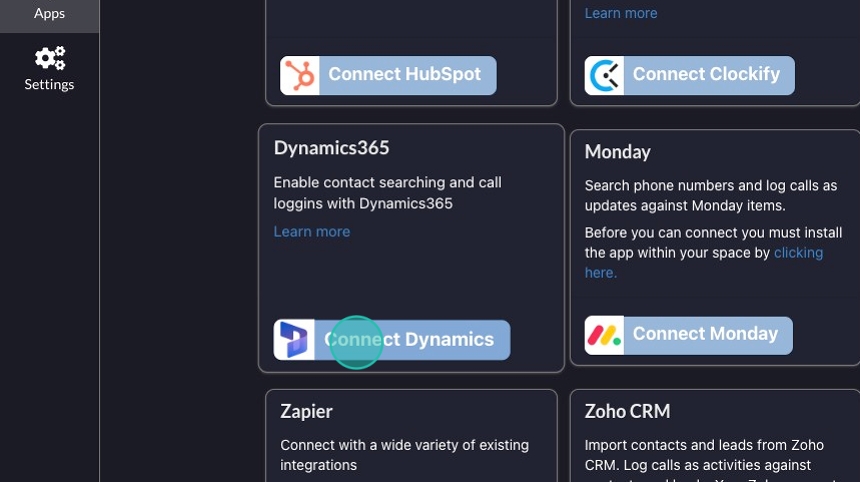Click the Monday logo icon
The width and height of the screenshot is (860, 482).
[604, 336]
